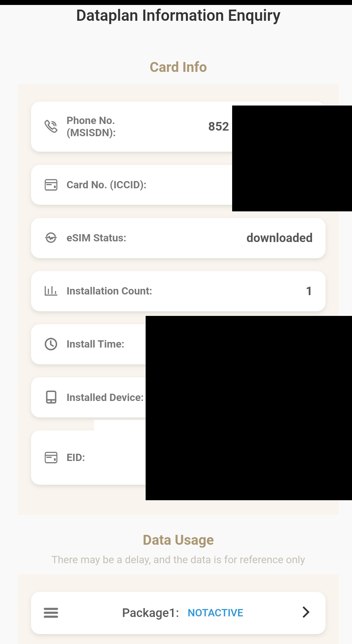Tap the phone icon beside Phone No.

coord(51,126)
